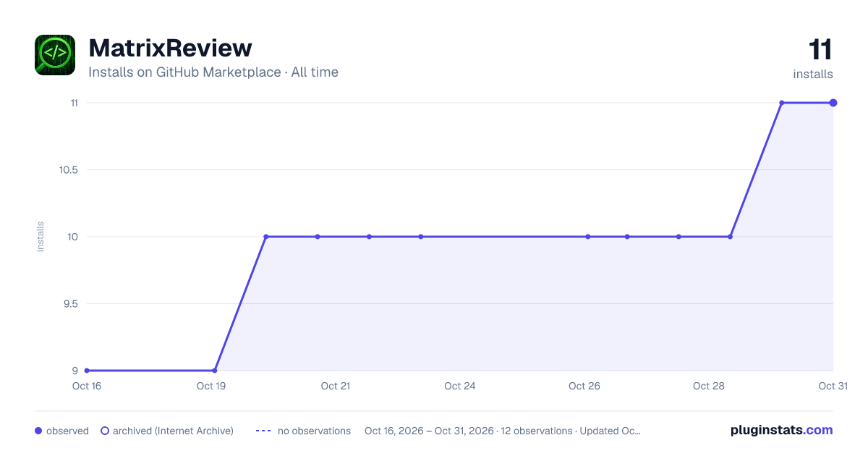Click the "archived (Internet Archive)" legend label
Screen dimensions: 868x456
click(x=173, y=431)
